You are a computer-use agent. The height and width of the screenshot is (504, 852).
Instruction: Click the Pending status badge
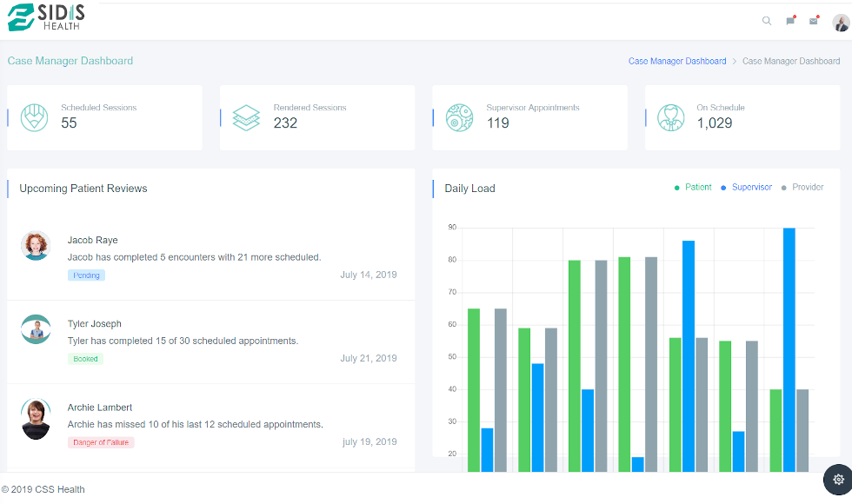86,275
